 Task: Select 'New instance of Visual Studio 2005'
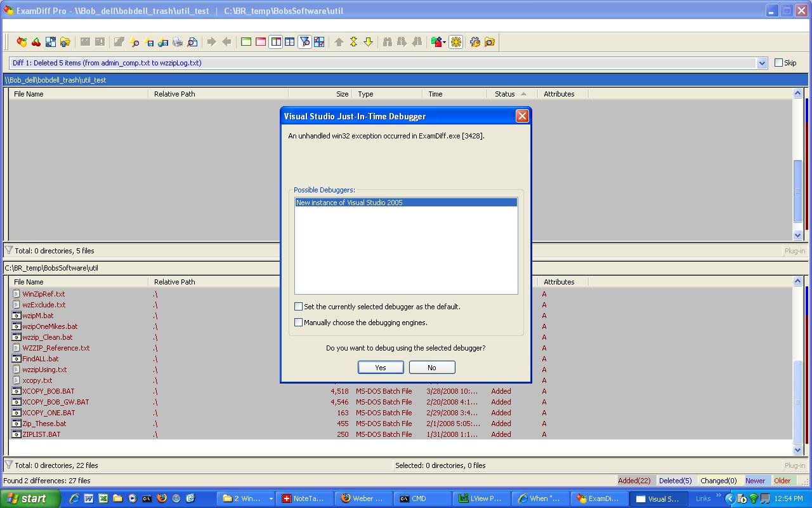coord(406,203)
